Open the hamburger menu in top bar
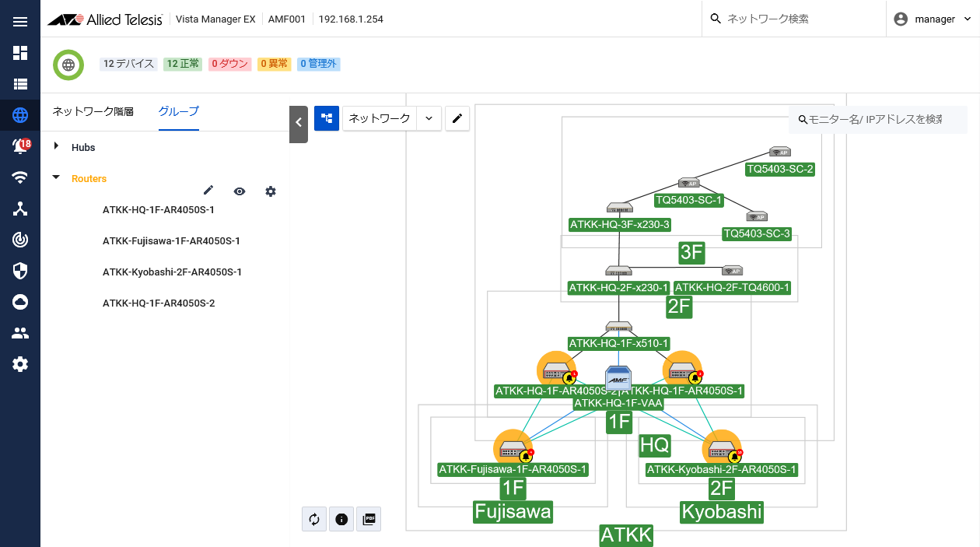 click(20, 21)
